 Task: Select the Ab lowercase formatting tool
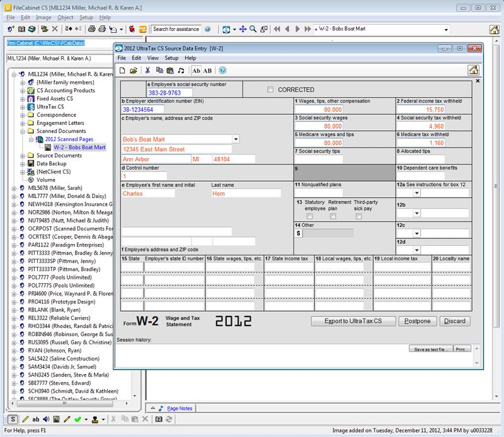196,71
